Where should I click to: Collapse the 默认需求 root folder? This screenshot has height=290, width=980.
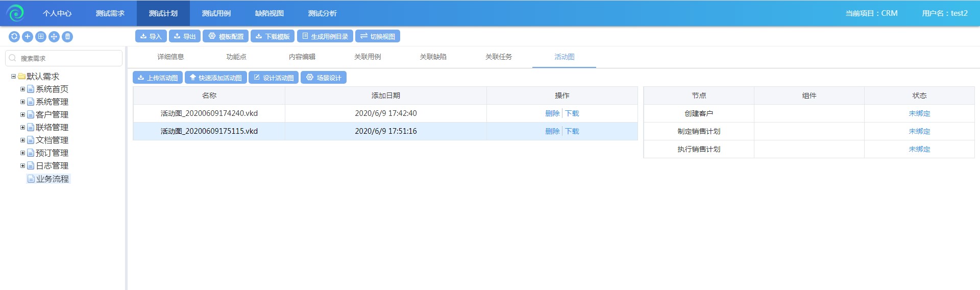coord(13,77)
